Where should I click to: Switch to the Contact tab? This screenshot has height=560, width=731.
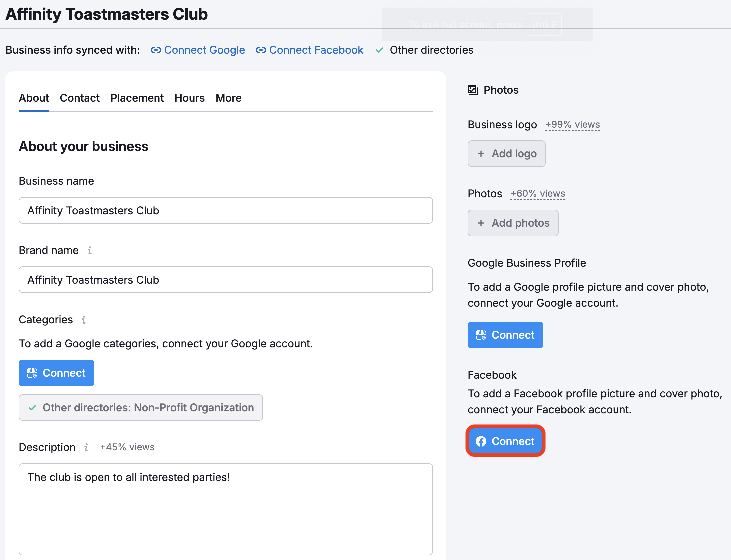(79, 98)
